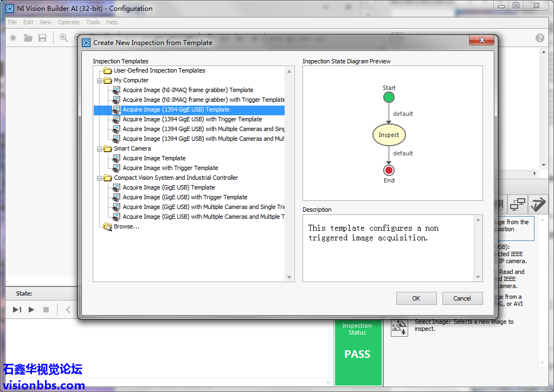554x392 pixels.
Task: Collapse the My Computer folder node
Action: click(100, 81)
